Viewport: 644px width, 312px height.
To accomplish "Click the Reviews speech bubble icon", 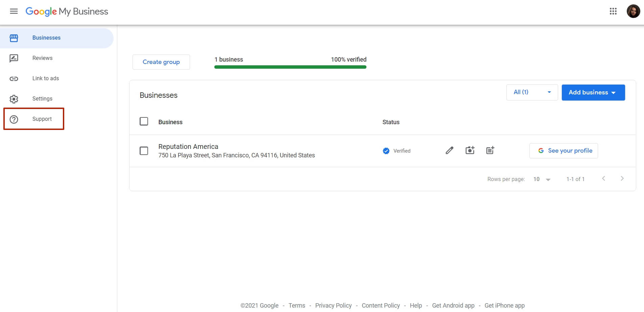I will pos(14,58).
